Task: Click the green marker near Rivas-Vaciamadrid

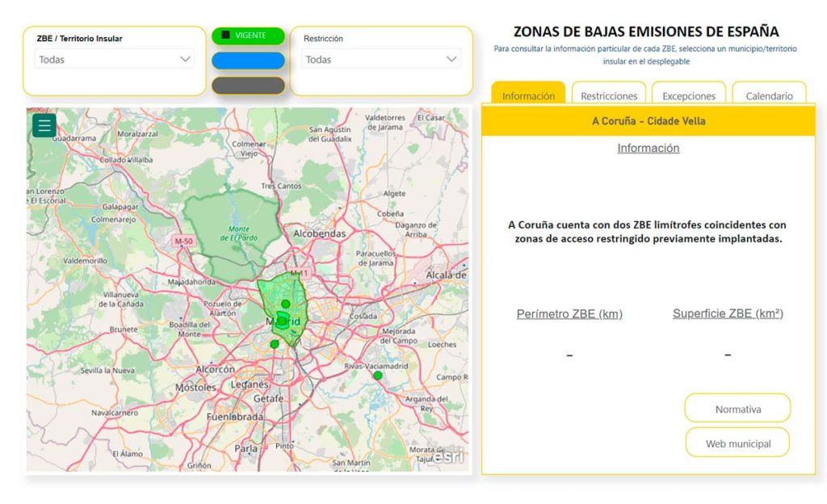Action: coord(377,376)
